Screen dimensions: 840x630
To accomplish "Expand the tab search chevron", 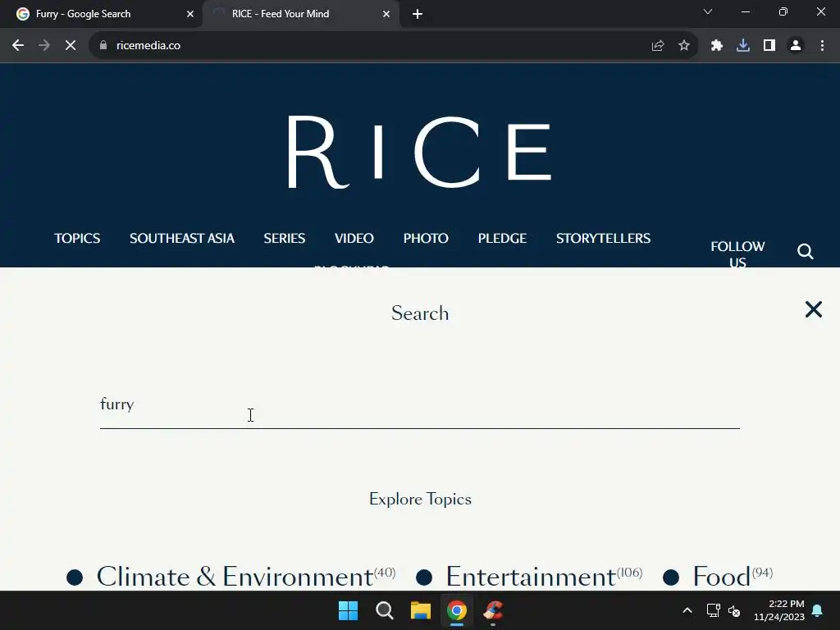I will (x=708, y=11).
